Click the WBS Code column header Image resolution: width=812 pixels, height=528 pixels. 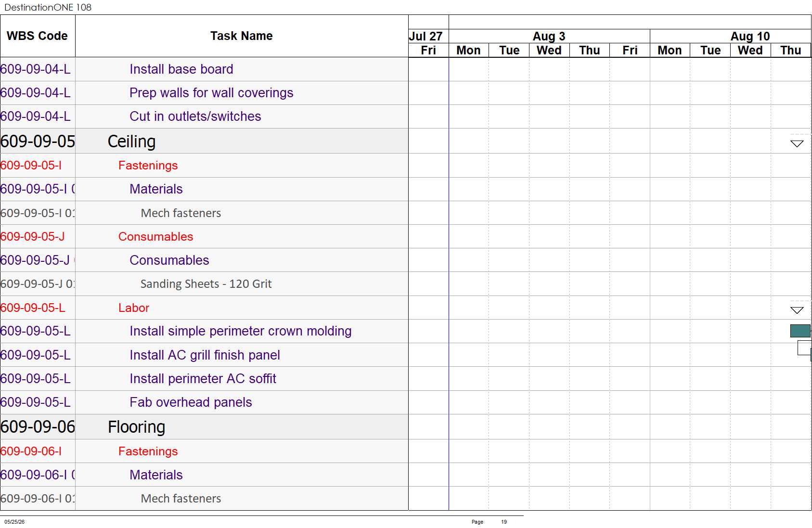point(38,36)
